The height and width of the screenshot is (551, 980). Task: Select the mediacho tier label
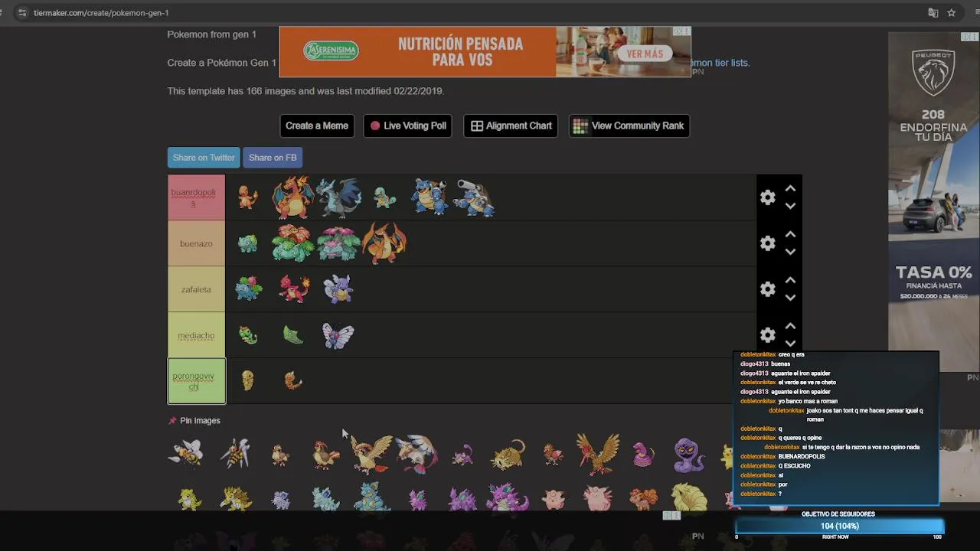(x=196, y=335)
